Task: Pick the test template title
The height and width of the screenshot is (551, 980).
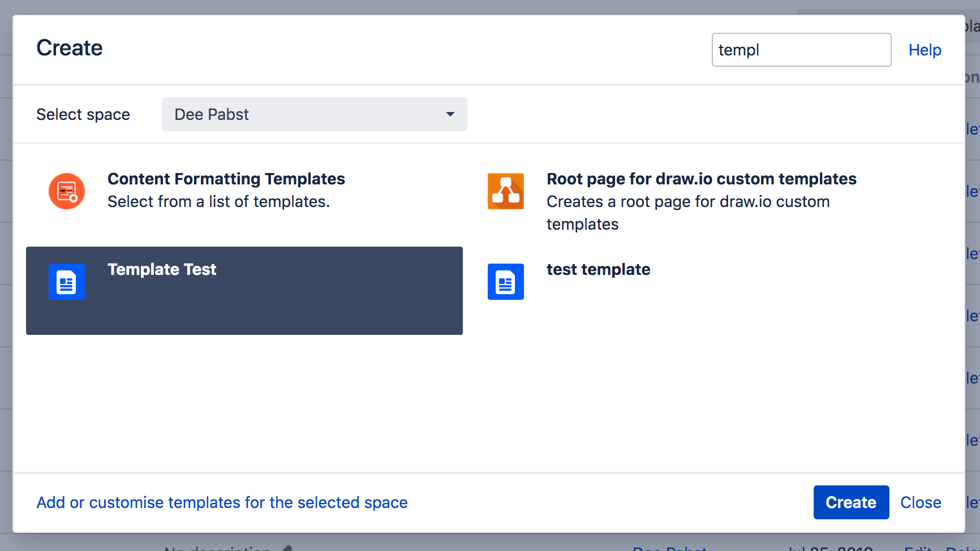Action: (x=598, y=269)
